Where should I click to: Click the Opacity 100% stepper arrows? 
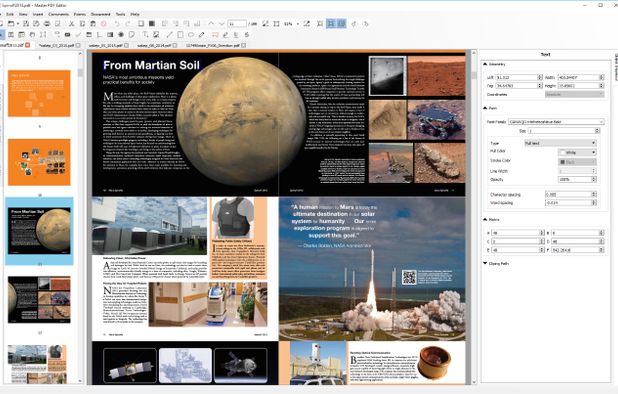pos(594,179)
